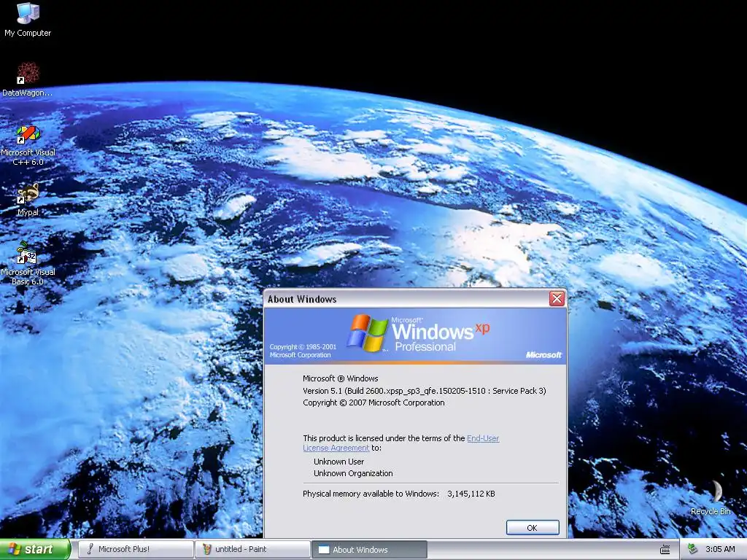Viewport: 747px width, 560px height.
Task: Select the Recycle Bin icon
Action: [711, 498]
